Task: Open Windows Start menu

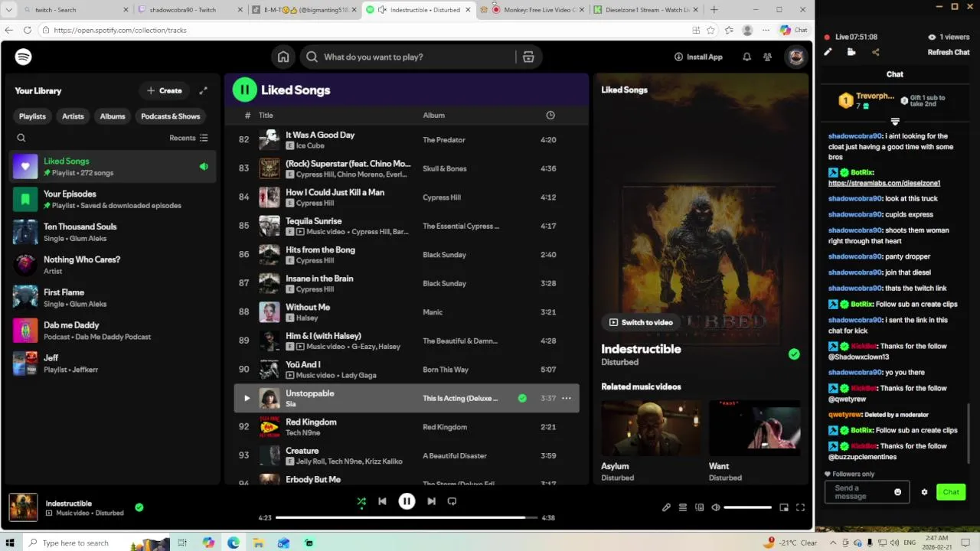Action: (x=10, y=543)
